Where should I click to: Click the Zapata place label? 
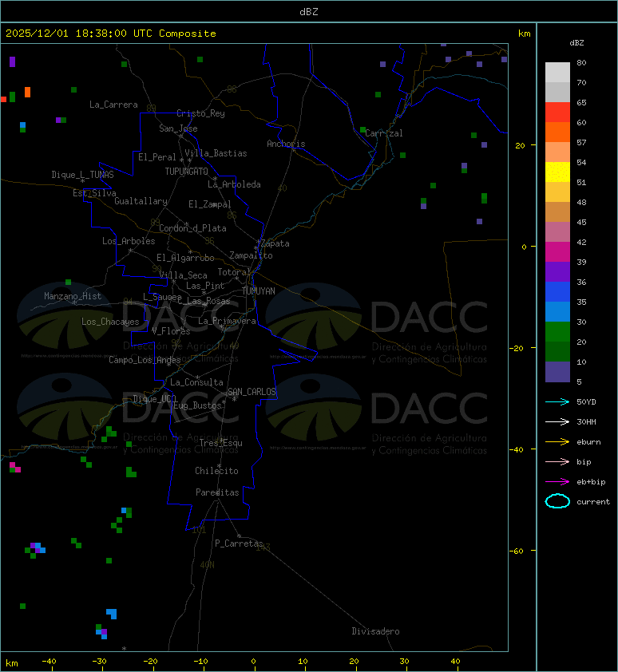click(275, 243)
